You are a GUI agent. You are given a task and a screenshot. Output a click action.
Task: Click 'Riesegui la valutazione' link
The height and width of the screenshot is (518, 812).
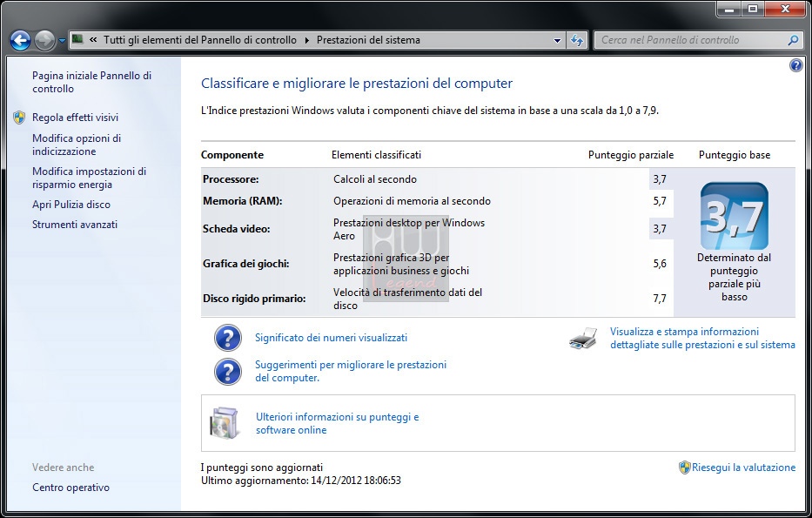(x=743, y=468)
